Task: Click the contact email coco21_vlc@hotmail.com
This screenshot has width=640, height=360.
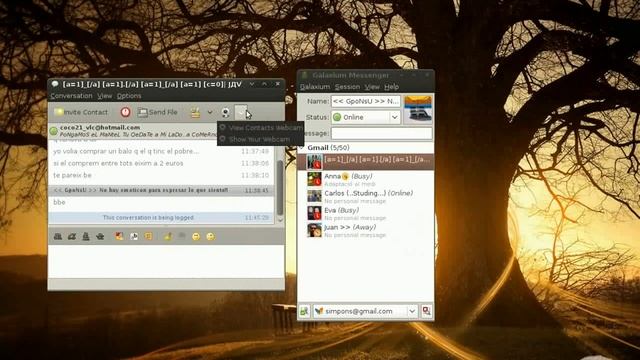Action: coord(100,127)
